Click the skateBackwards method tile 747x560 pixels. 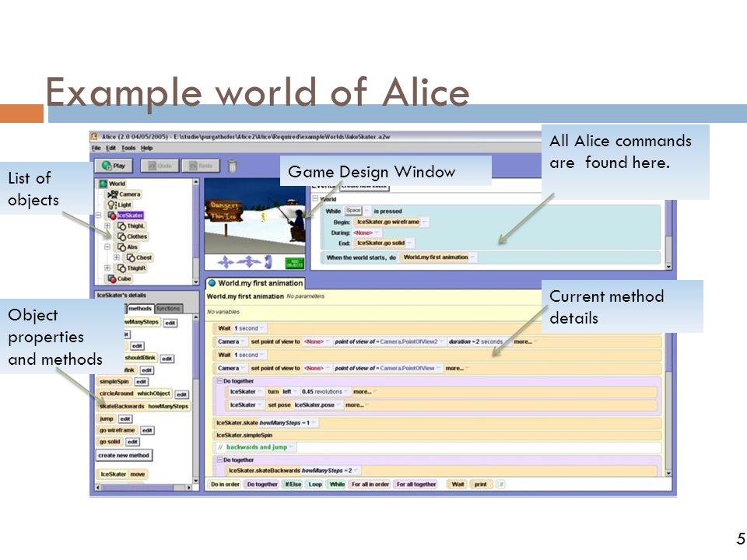(x=144, y=406)
